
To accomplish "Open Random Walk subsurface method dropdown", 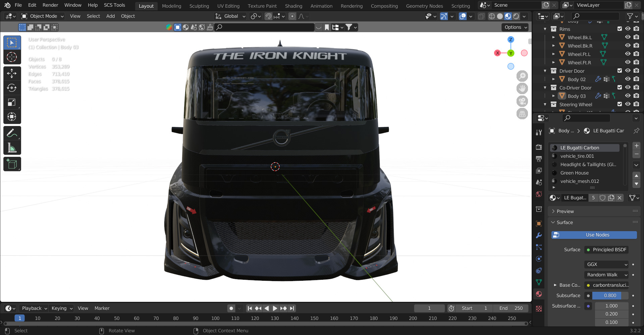I will coord(606,275).
